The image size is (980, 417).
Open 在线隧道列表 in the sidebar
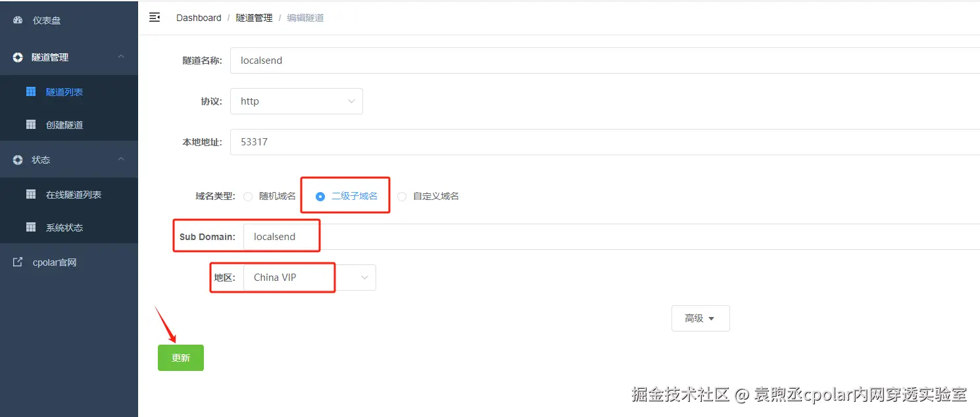point(69,195)
